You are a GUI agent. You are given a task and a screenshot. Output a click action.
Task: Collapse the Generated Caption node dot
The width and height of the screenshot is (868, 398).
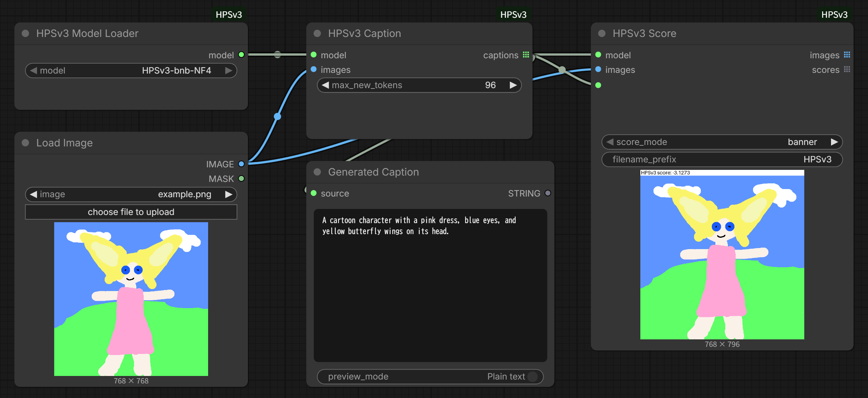tap(317, 172)
